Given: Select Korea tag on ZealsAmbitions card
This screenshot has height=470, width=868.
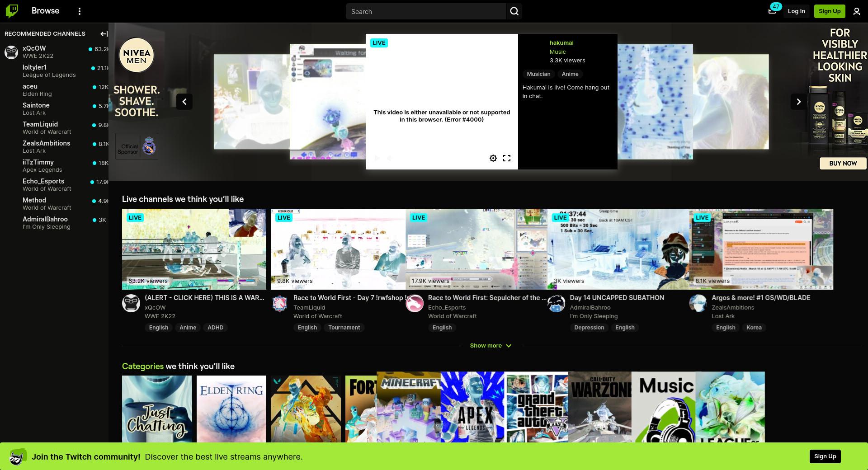Looking at the screenshot, I should click(754, 328).
